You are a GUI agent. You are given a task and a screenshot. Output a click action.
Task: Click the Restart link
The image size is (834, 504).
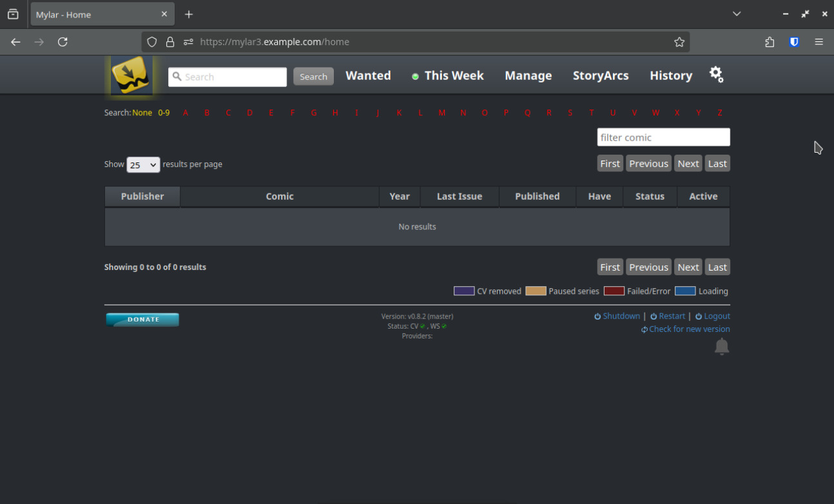672,316
